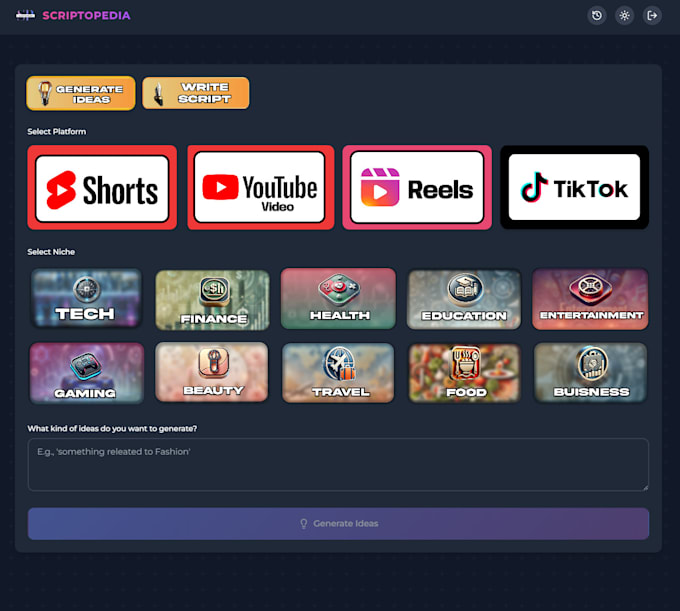Select the Tech niche tile
Image resolution: width=680 pixels, height=611 pixels.
tap(86, 298)
